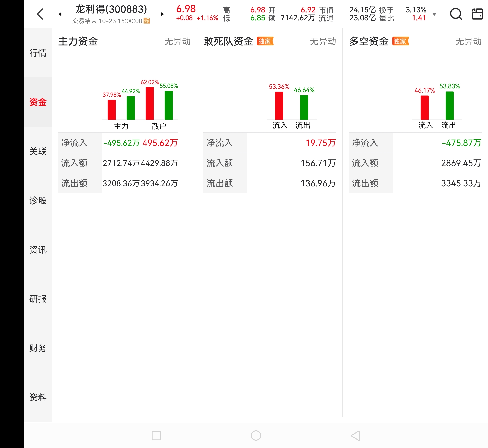Tap the back arrow icon
The width and height of the screenshot is (488, 448).
[x=40, y=14]
